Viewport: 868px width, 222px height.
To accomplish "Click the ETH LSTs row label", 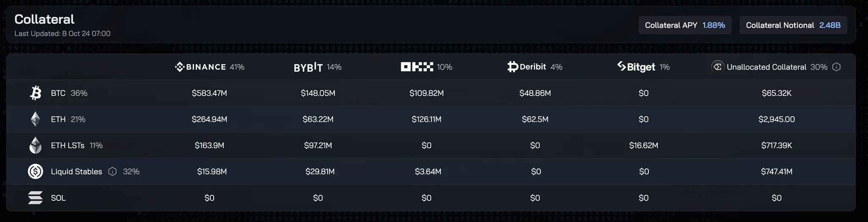I will point(68,145).
